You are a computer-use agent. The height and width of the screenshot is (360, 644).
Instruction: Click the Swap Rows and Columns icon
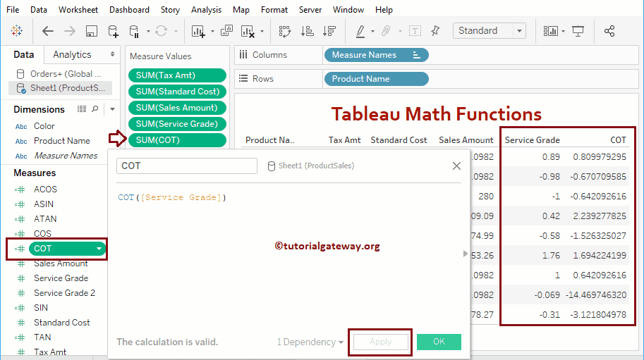tap(285, 31)
